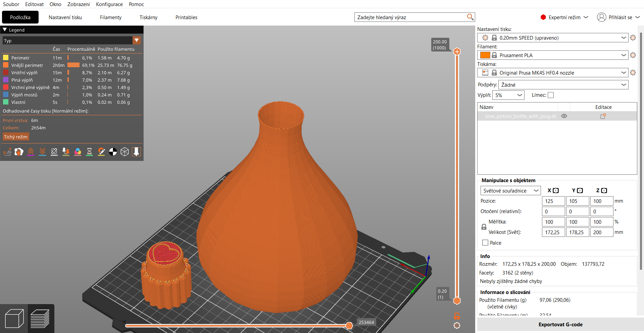Toggle the vertical slider lock icon
644x333 pixels.
pos(457,316)
